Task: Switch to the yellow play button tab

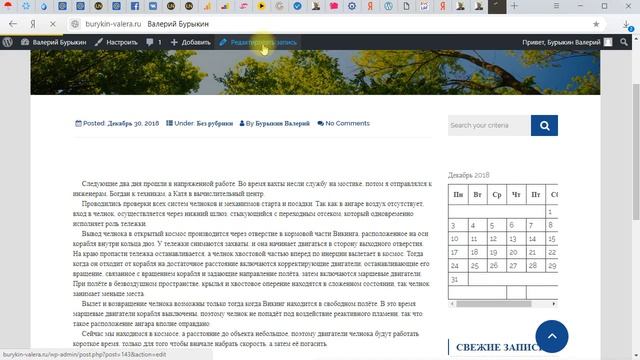Action: pyautogui.click(x=262, y=6)
